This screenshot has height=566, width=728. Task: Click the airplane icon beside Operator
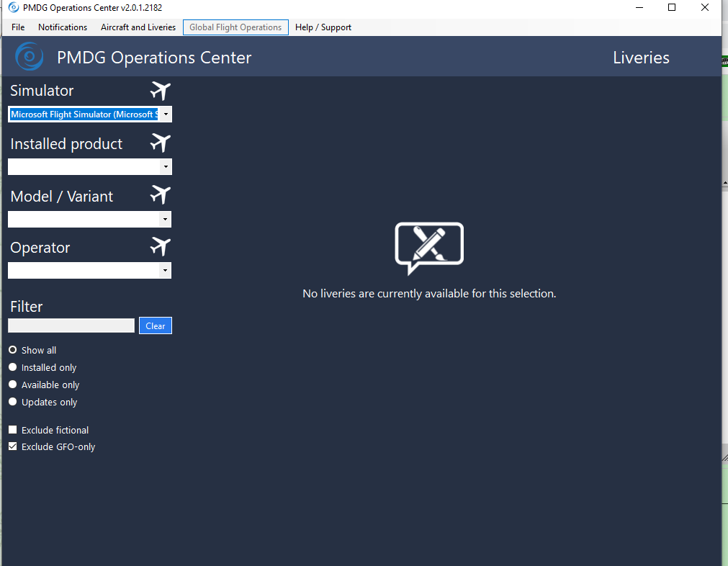tap(160, 246)
